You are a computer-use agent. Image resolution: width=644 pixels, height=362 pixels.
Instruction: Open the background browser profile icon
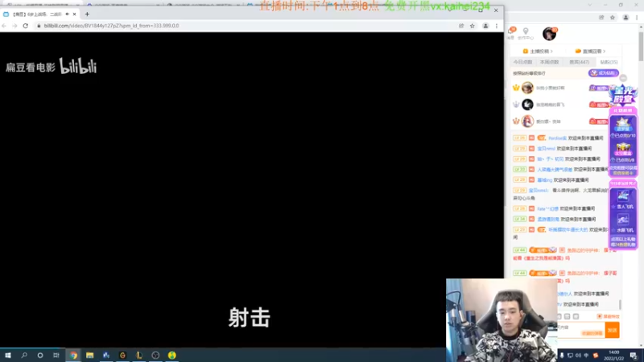click(x=625, y=18)
